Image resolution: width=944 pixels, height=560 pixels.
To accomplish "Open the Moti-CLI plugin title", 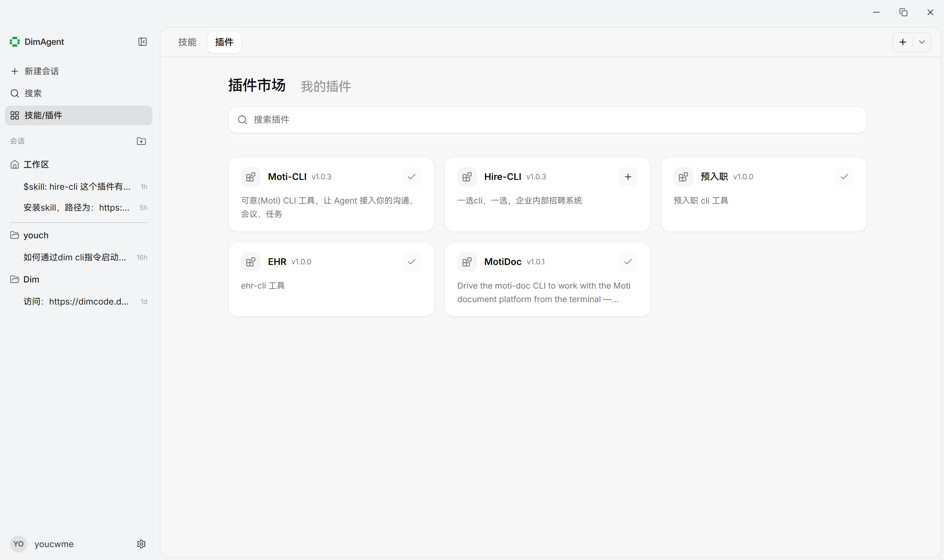I will tap(287, 177).
